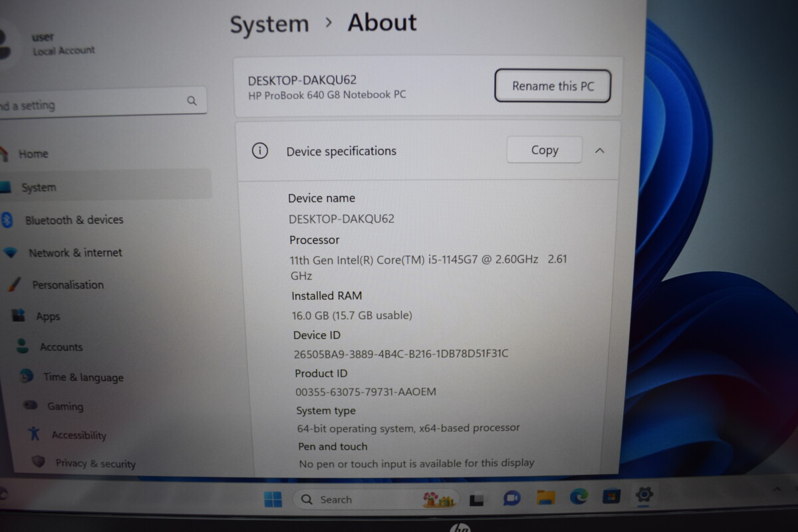Click the Device specifications info icon
Image resolution: width=798 pixels, height=532 pixels.
[259, 151]
